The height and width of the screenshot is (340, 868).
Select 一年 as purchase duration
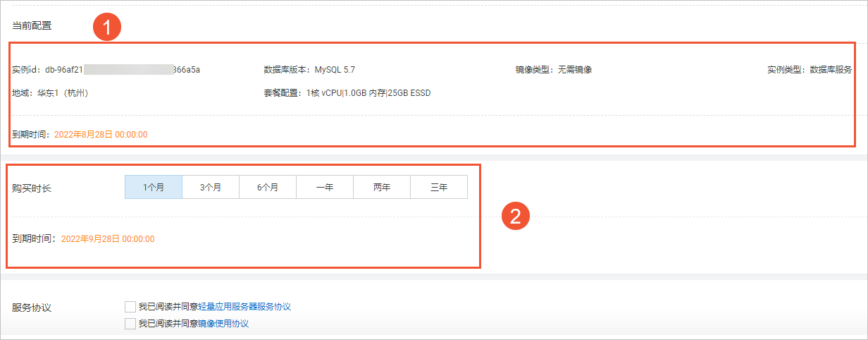(x=325, y=188)
